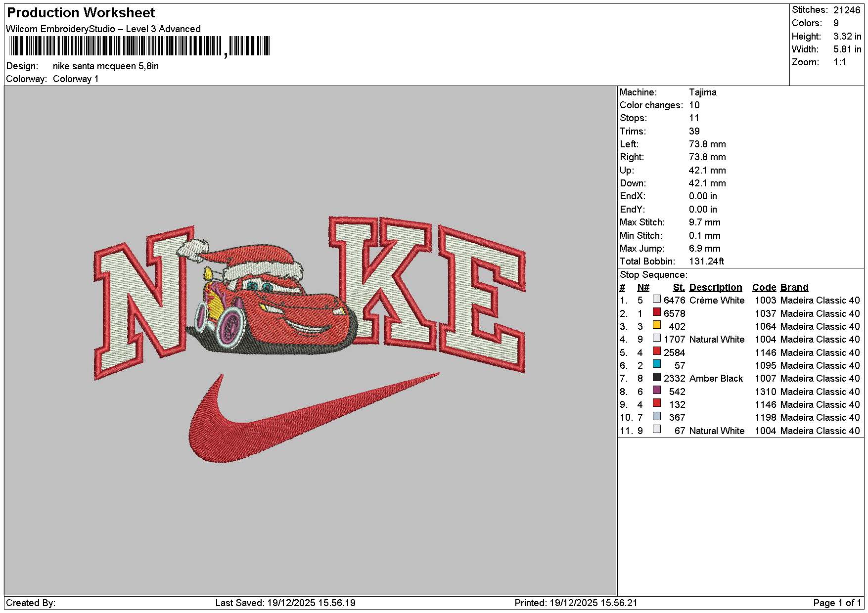Image resolution: width=868 pixels, height=613 pixels.
Task: Click the embroidered Nike design preview
Action: pyautogui.click(x=310, y=339)
